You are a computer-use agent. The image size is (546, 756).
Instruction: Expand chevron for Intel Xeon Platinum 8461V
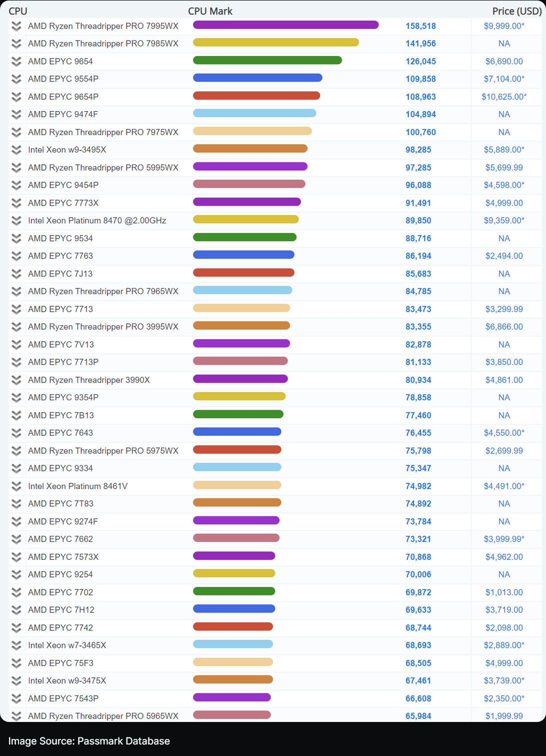pyautogui.click(x=16, y=486)
